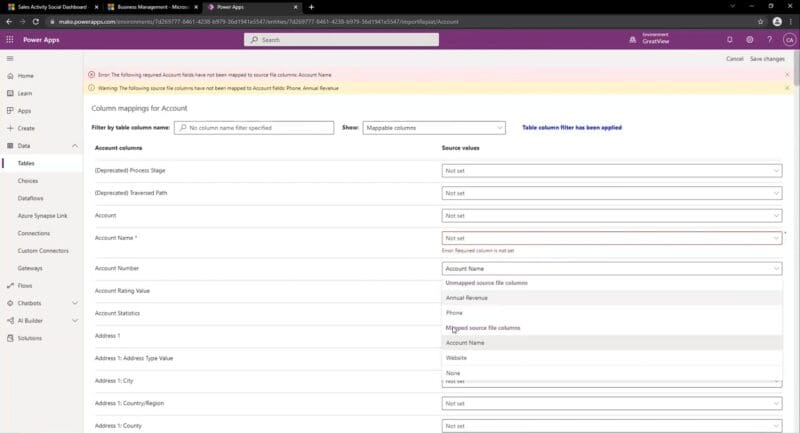Click 'Account Statistics' column label
Viewport: 800px width, 433px height.
[x=117, y=313]
